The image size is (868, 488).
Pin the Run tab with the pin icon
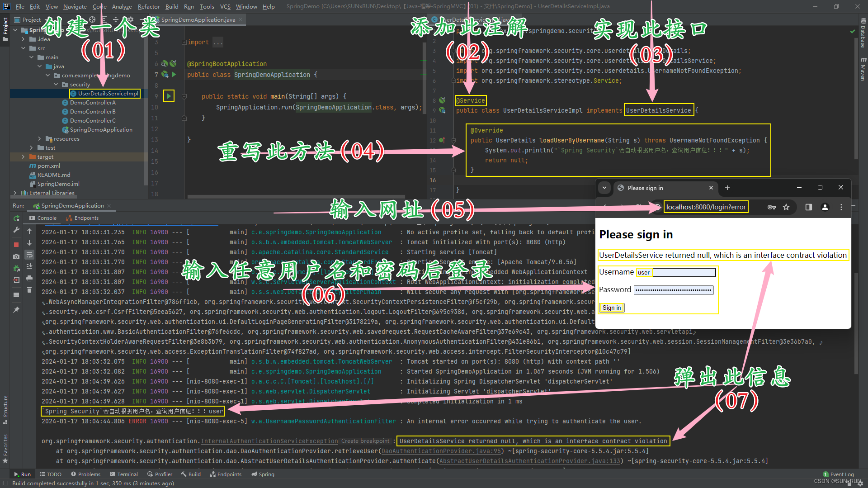coord(16,310)
